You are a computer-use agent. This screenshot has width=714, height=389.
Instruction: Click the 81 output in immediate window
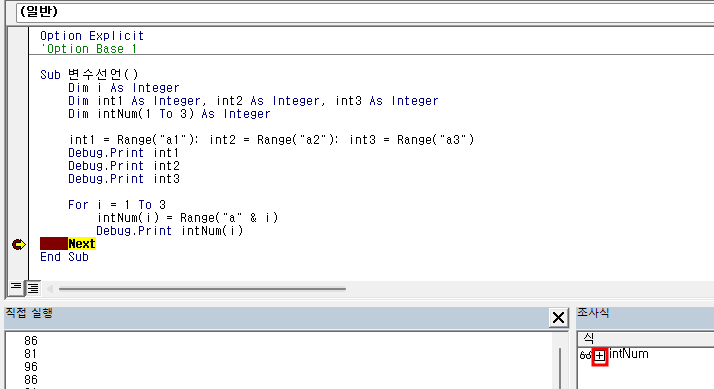(31, 353)
